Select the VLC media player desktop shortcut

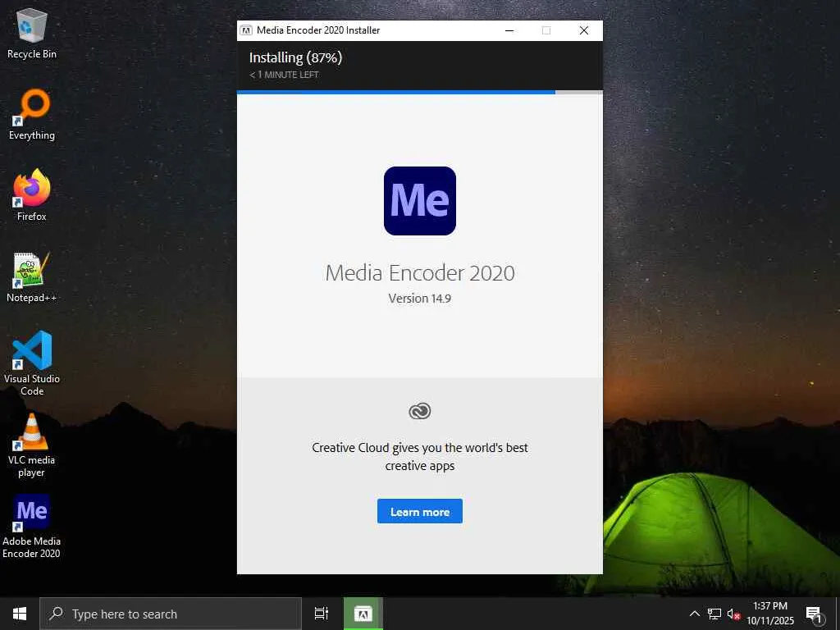(32, 445)
